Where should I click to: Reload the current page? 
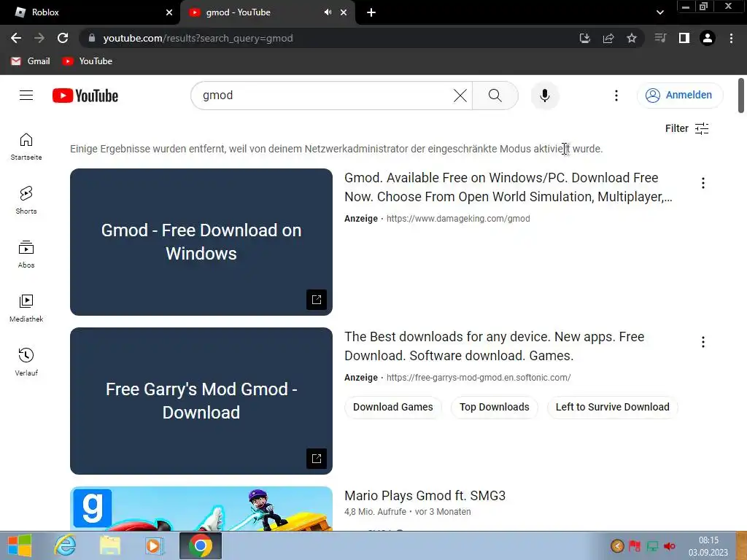tap(63, 38)
